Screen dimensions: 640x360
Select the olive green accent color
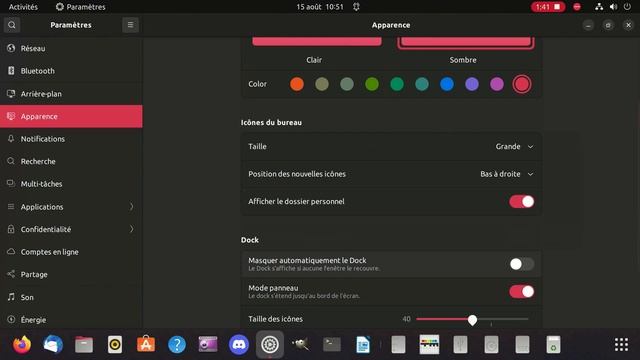[x=372, y=84]
